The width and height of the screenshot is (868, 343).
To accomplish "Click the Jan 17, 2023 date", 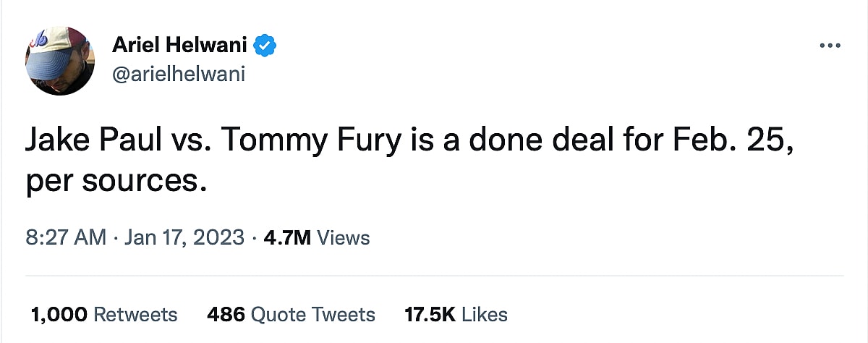I will (x=183, y=237).
